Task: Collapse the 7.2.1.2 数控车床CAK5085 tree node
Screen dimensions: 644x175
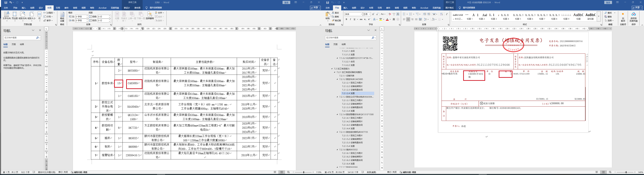Action: point(337,79)
